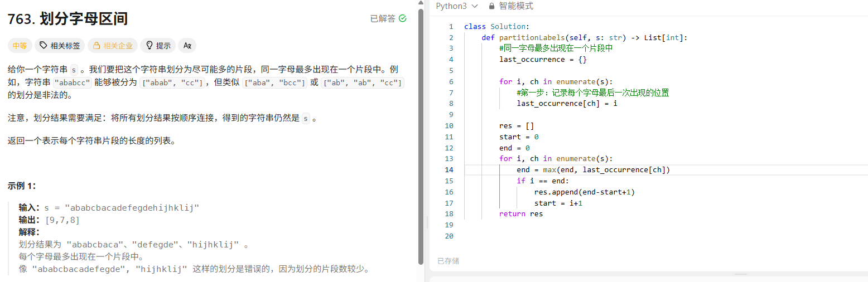Image resolution: width=868 pixels, height=282 pixels.
Task: Open the 相关企业 companies button
Action: 113,46
